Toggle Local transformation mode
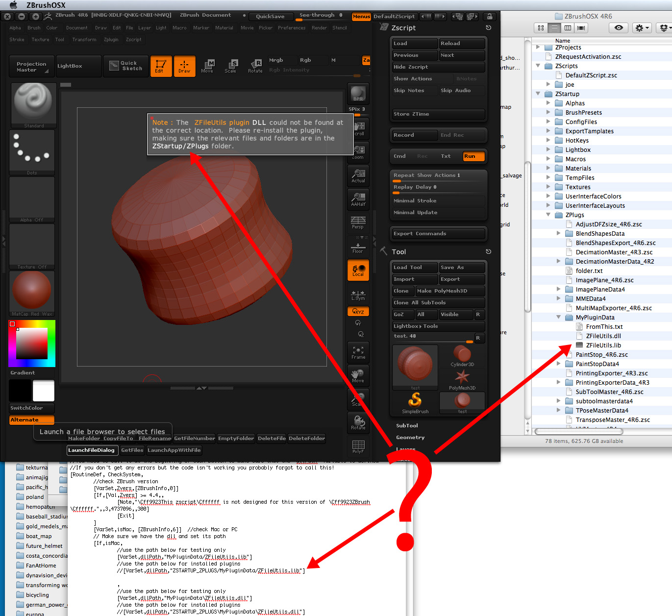The width and height of the screenshot is (672, 616). click(358, 270)
